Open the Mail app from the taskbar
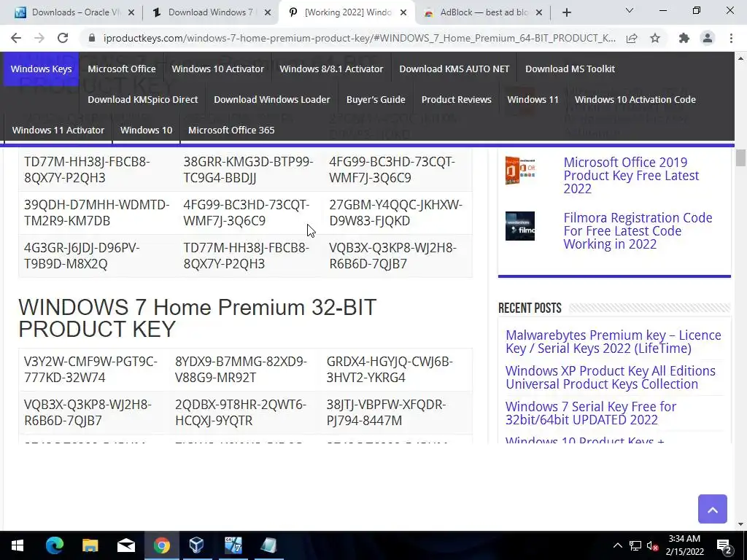The height and width of the screenshot is (560, 747). pyautogui.click(x=125, y=545)
